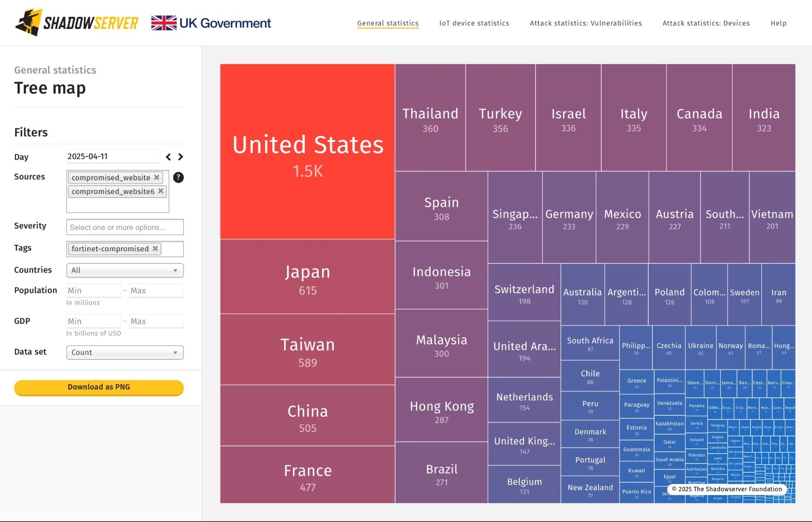Open Attack statistics: Vulnerabilities tab
The height and width of the screenshot is (522, 812).
(x=586, y=23)
